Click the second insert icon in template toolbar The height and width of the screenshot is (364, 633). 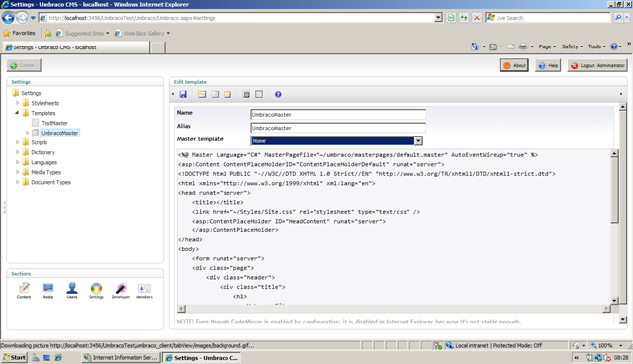[x=215, y=94]
